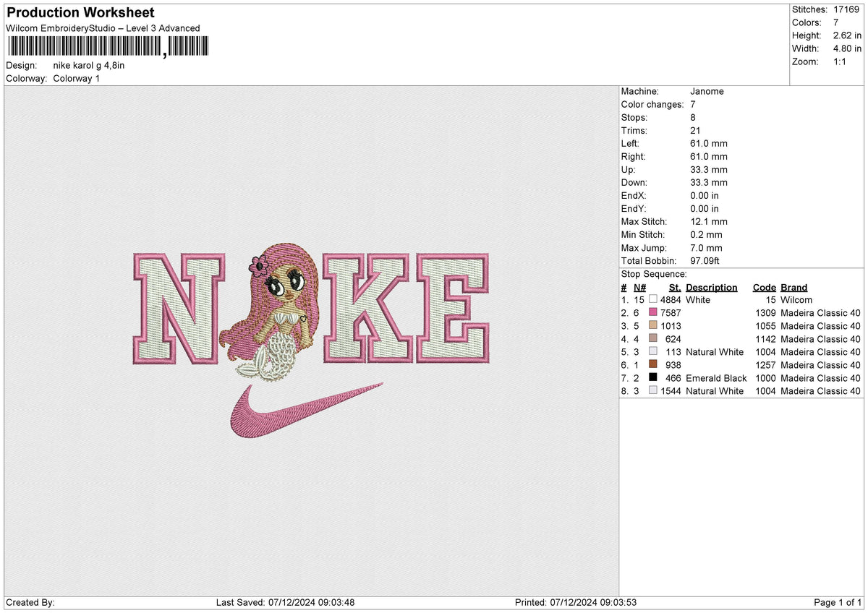Pick the swatch in stop 8 row with 1544 stitches
The image size is (868, 613).
[x=653, y=390]
